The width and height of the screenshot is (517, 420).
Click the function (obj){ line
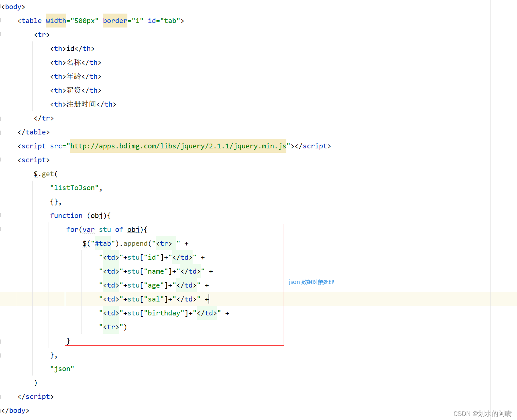pos(81,216)
